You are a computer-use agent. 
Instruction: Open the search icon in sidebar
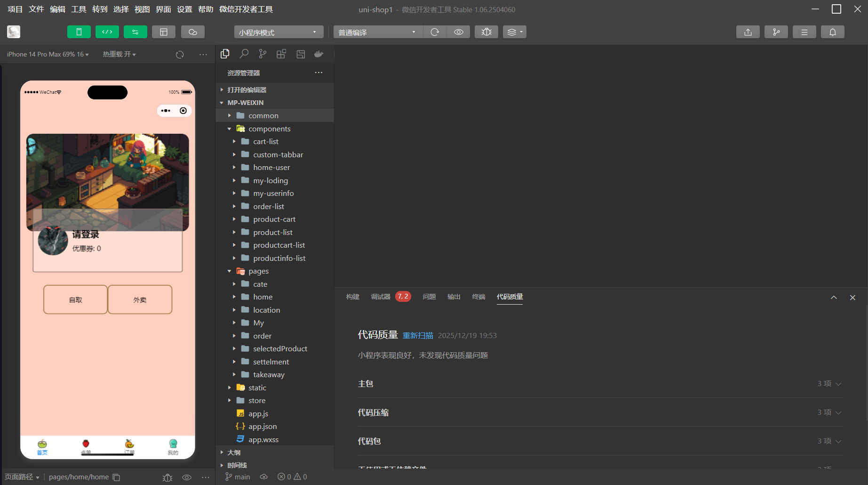pyautogui.click(x=244, y=54)
